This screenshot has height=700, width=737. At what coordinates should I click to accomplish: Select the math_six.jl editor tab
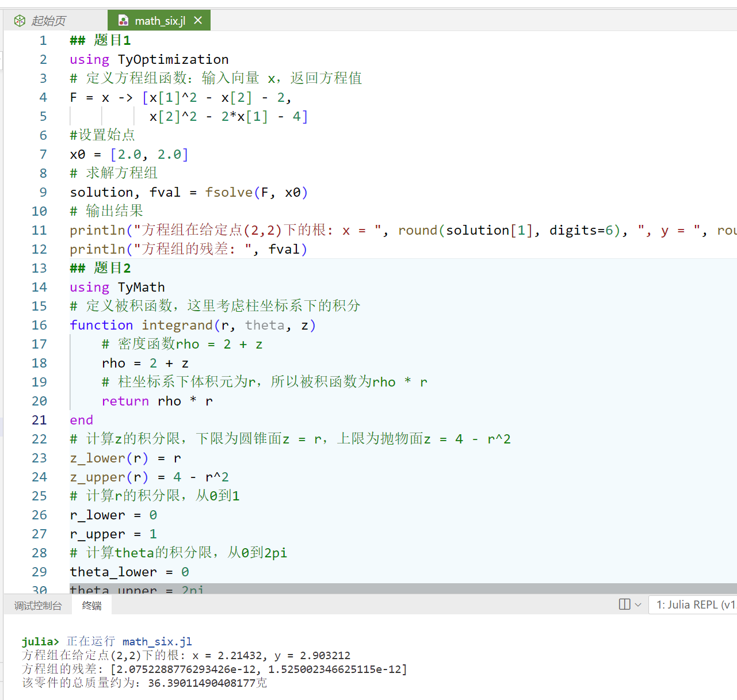[159, 21]
